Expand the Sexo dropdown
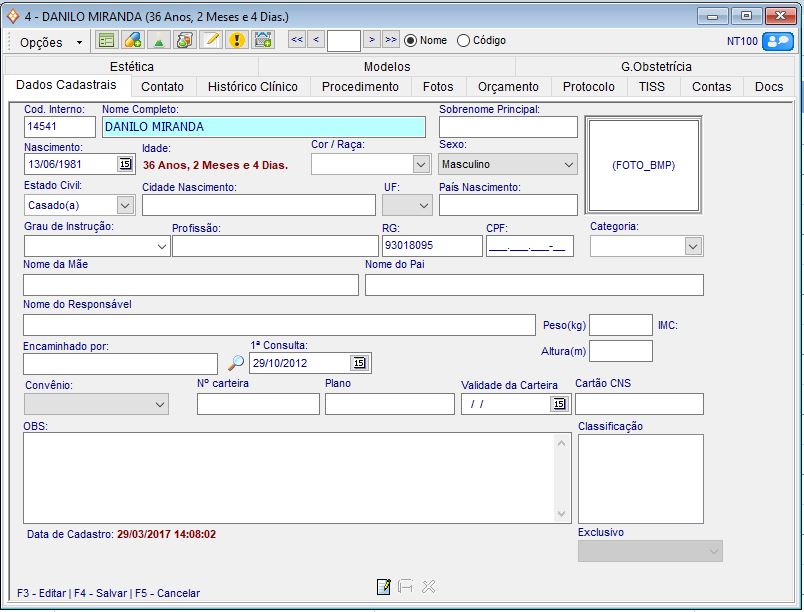 pos(569,164)
